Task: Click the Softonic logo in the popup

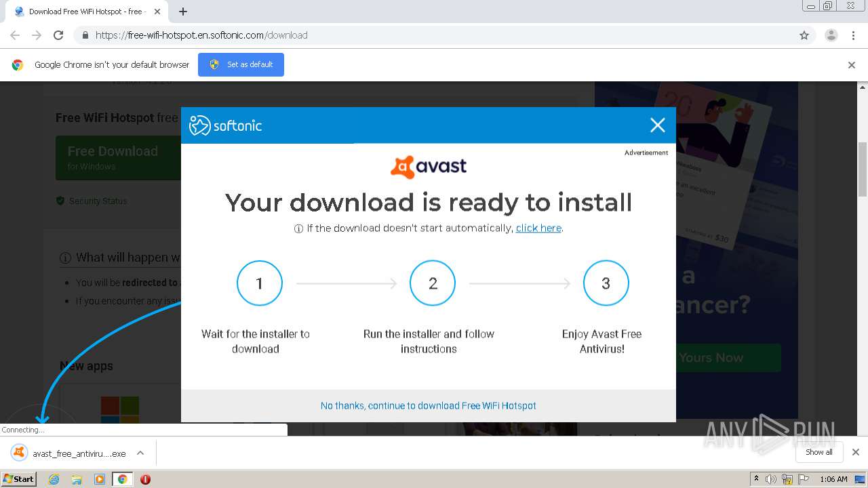Action: [x=225, y=125]
